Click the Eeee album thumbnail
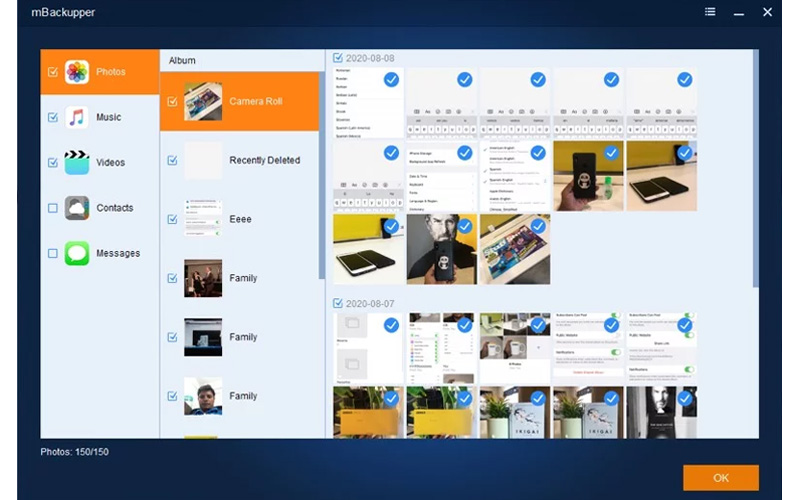 tap(203, 219)
